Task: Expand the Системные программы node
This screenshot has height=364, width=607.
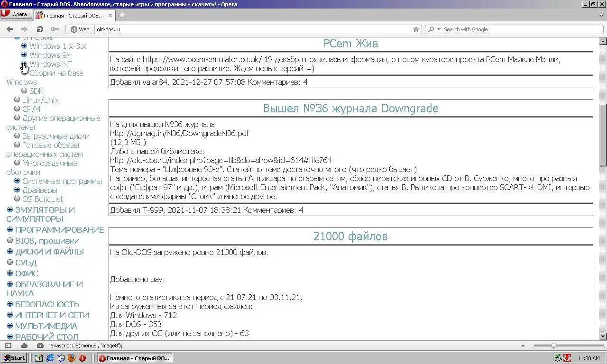Action: pos(17,181)
